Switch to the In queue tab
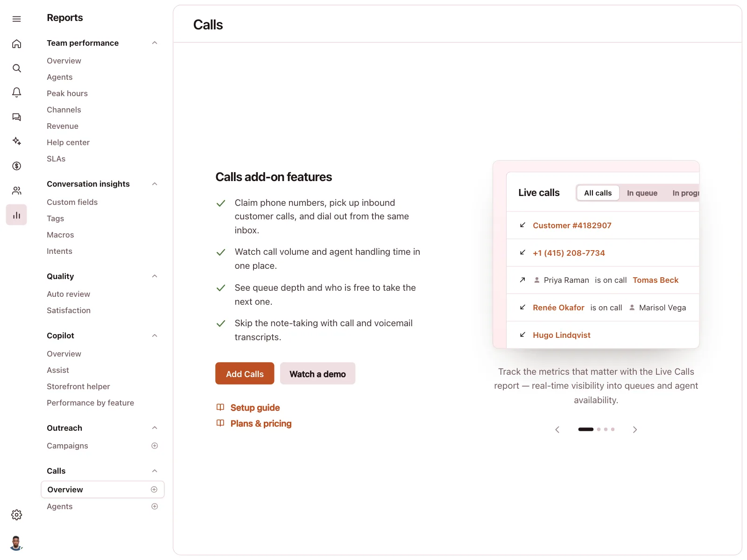747x560 pixels. click(x=642, y=193)
